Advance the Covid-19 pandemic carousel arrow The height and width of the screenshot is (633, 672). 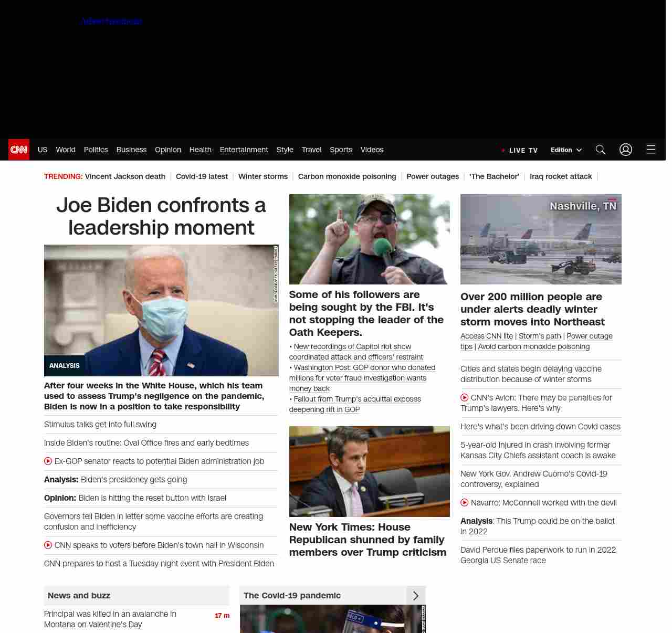point(416,596)
